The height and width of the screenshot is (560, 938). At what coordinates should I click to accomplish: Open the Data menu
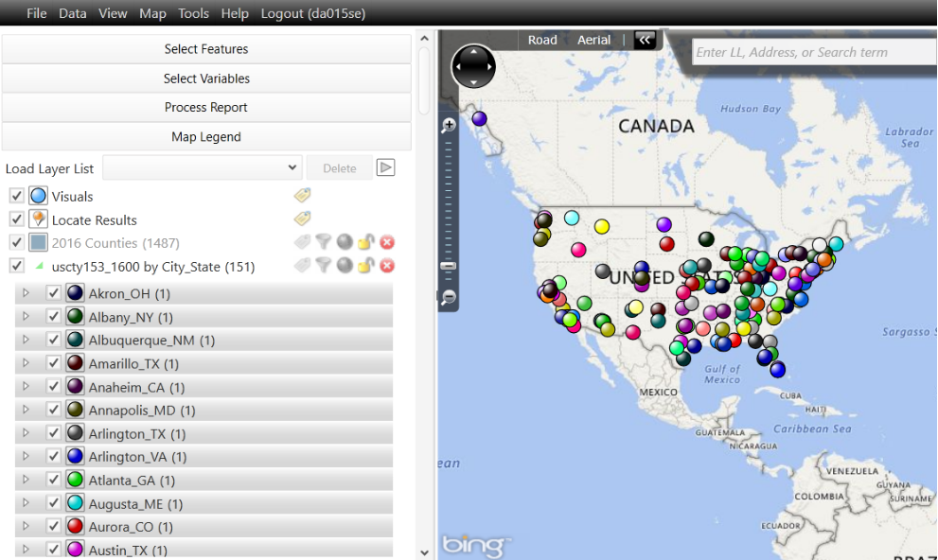coord(72,13)
